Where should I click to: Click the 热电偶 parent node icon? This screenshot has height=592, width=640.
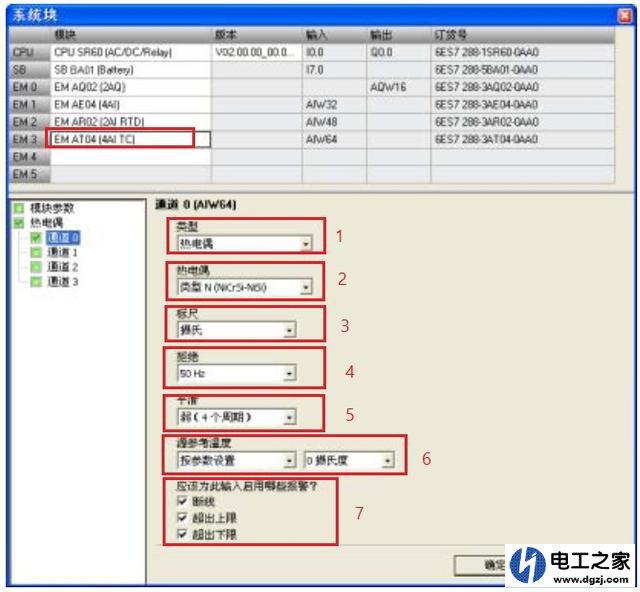click(18, 223)
